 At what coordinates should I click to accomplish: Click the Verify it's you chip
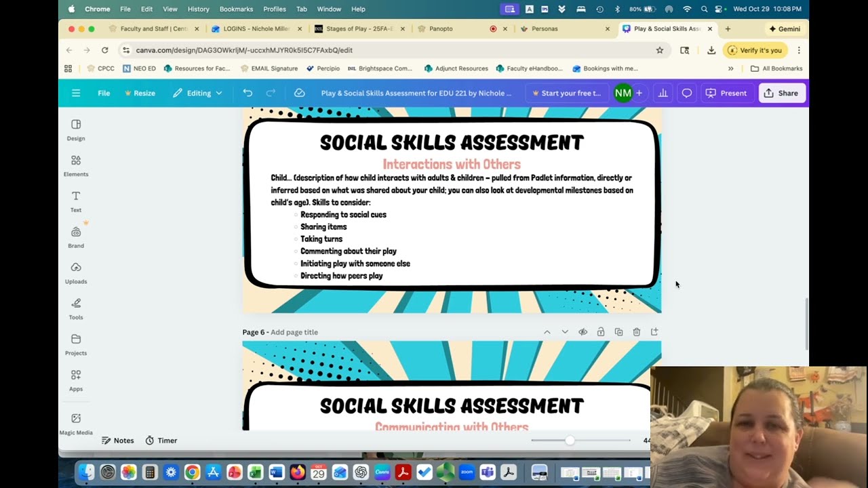[754, 50]
